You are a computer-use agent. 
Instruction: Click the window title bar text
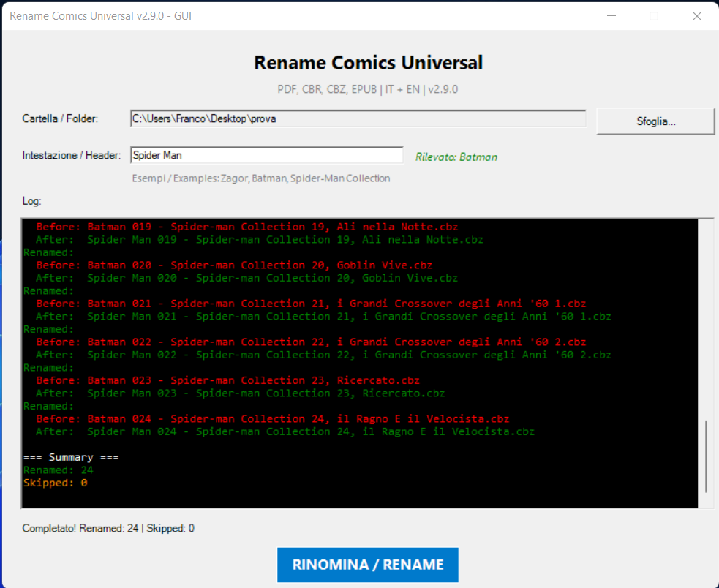pos(100,15)
